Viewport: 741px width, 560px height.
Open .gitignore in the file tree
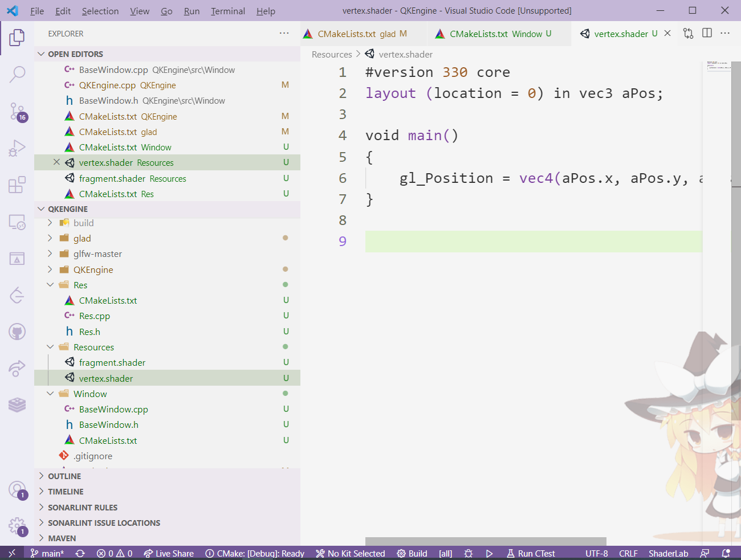point(167,456)
